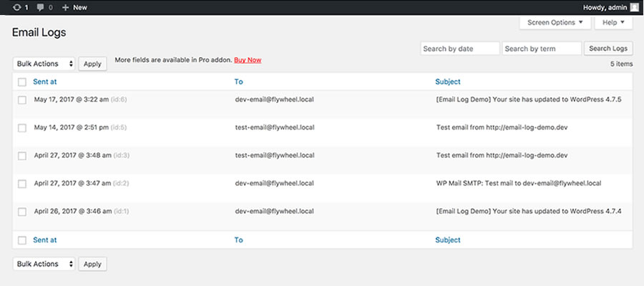This screenshot has width=644, height=286.
Task: Expand the Screen Options panel
Action: (x=555, y=23)
